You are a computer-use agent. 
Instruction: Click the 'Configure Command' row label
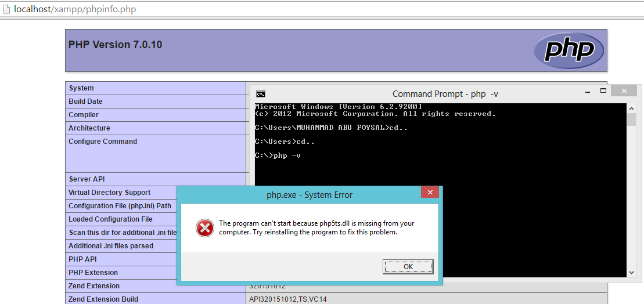click(x=103, y=142)
